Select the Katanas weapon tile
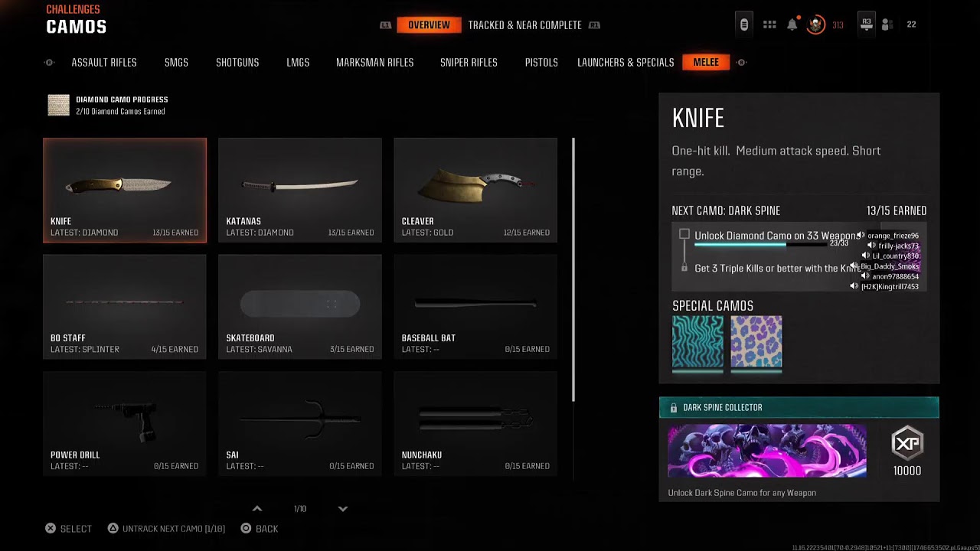 [300, 190]
